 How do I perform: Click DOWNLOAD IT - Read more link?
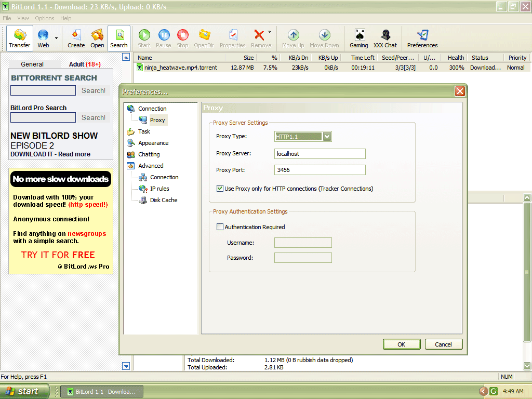click(x=50, y=154)
